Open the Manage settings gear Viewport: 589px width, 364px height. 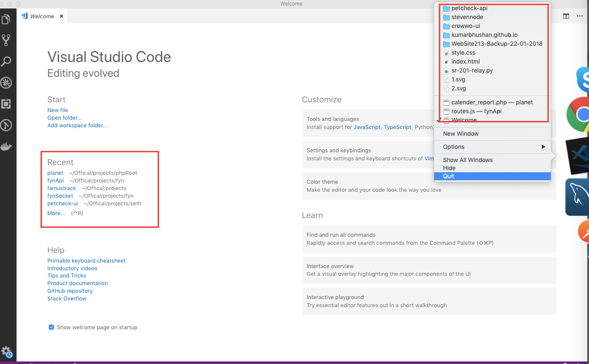[6, 351]
